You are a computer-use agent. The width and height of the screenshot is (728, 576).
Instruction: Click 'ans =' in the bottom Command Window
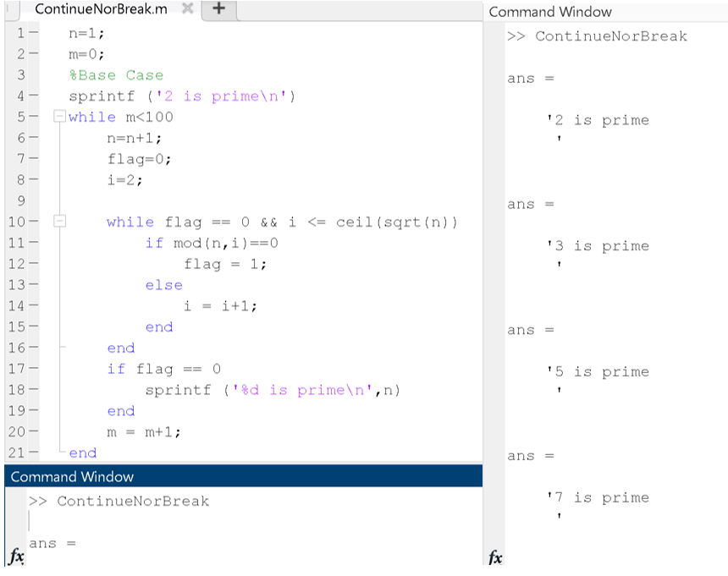click(52, 543)
